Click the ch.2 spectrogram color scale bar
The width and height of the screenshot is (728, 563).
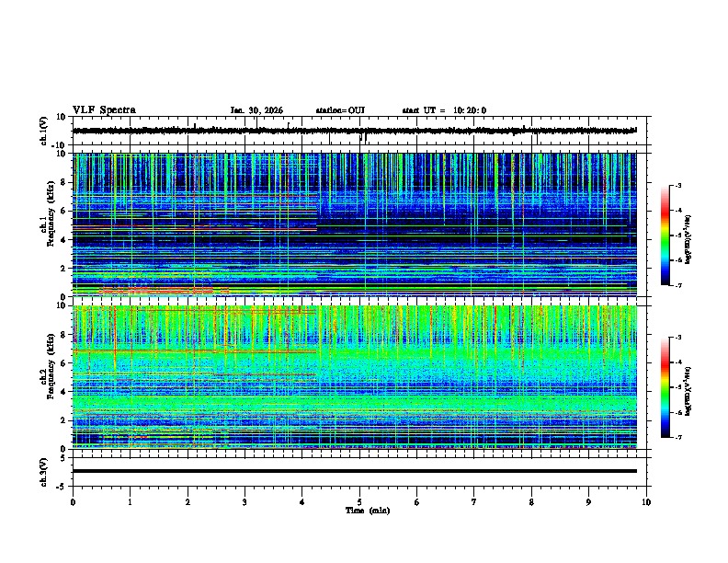pyautogui.click(x=665, y=387)
